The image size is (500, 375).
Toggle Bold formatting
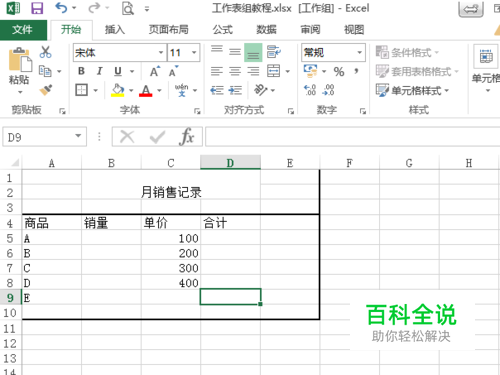(x=81, y=71)
